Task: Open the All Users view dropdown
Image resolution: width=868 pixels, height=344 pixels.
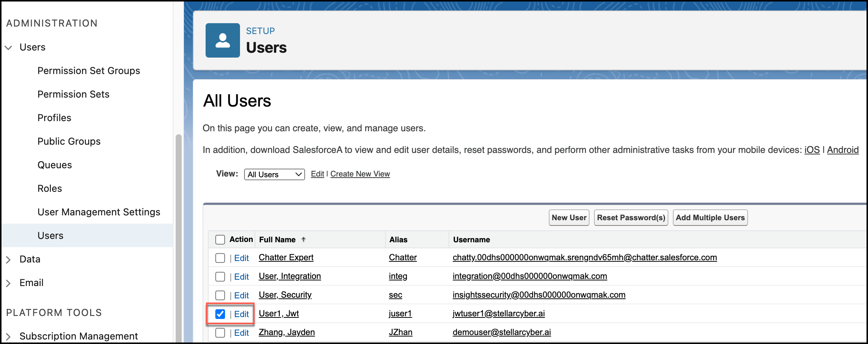Action: (x=274, y=174)
